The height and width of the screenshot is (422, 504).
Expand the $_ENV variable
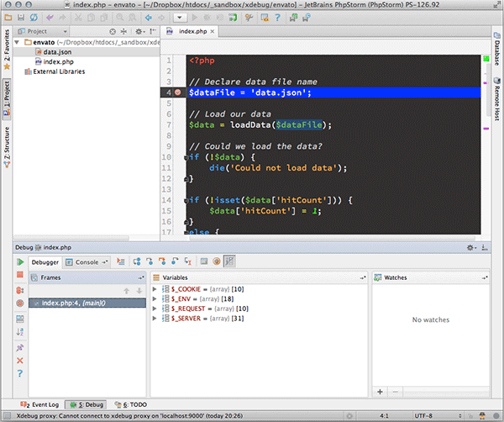click(x=155, y=298)
